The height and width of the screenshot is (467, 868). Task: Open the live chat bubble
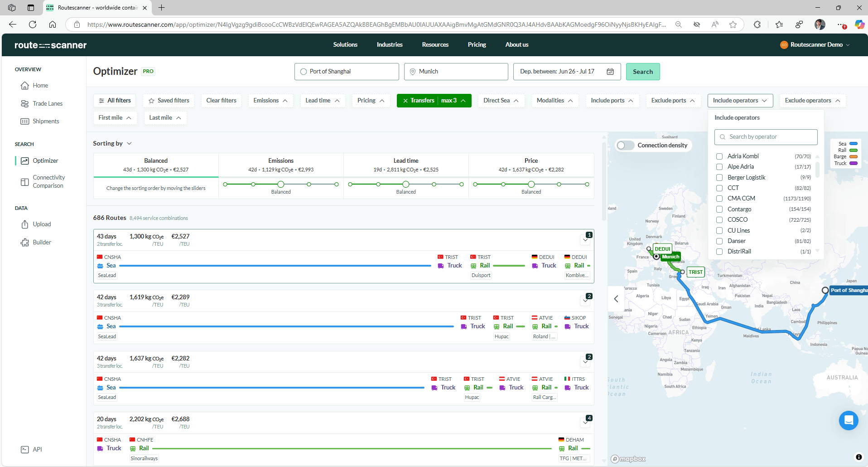coord(849,420)
